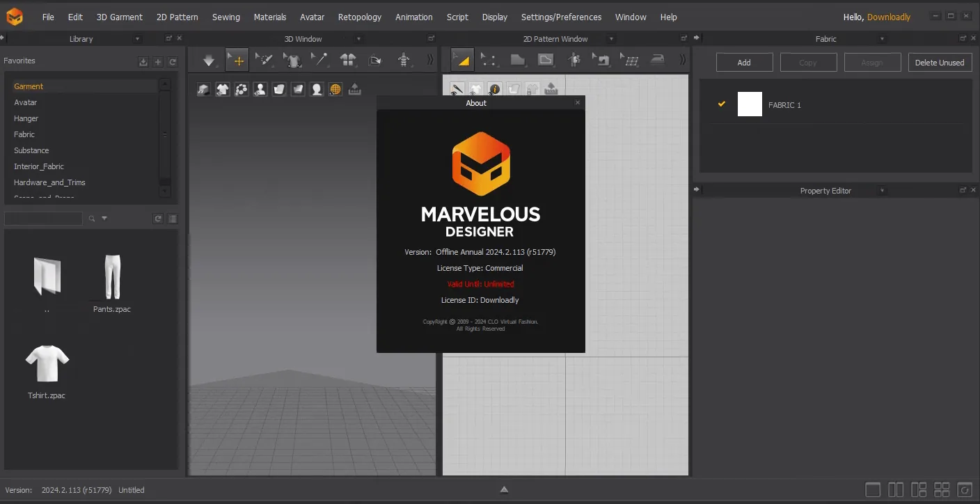Select the sewing machine tool in 2D toolbar
This screenshot has width=980, height=504.
tap(600, 61)
